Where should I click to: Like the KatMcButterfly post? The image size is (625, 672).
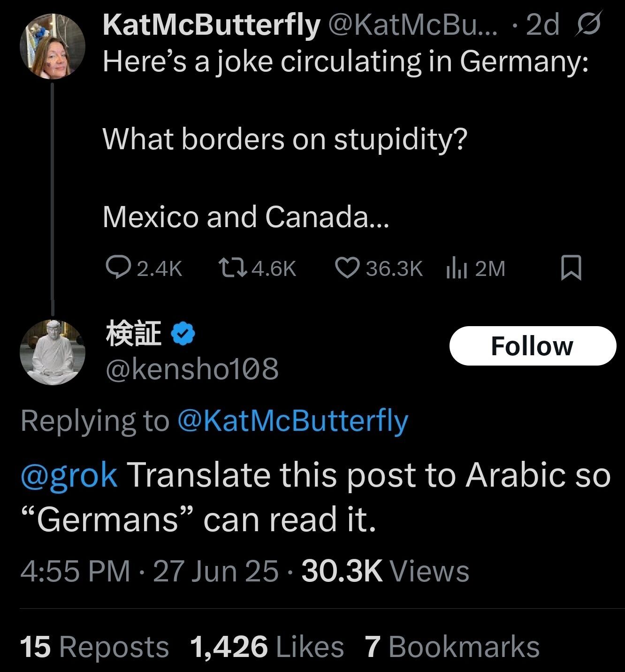pyautogui.click(x=346, y=268)
